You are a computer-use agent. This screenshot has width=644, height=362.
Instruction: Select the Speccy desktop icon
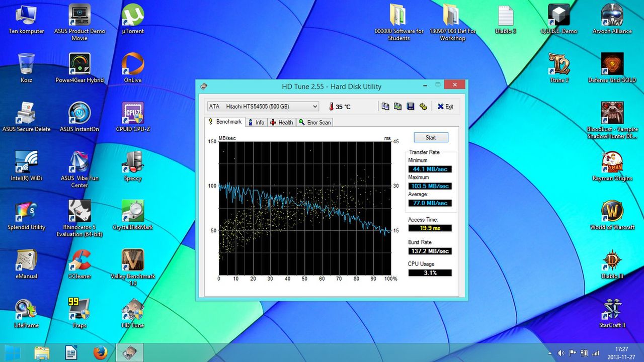tap(133, 166)
